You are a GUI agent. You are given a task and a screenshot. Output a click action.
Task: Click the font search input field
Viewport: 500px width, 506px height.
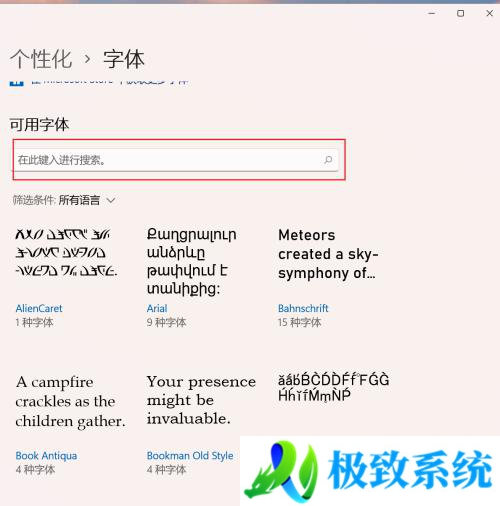coord(177,160)
